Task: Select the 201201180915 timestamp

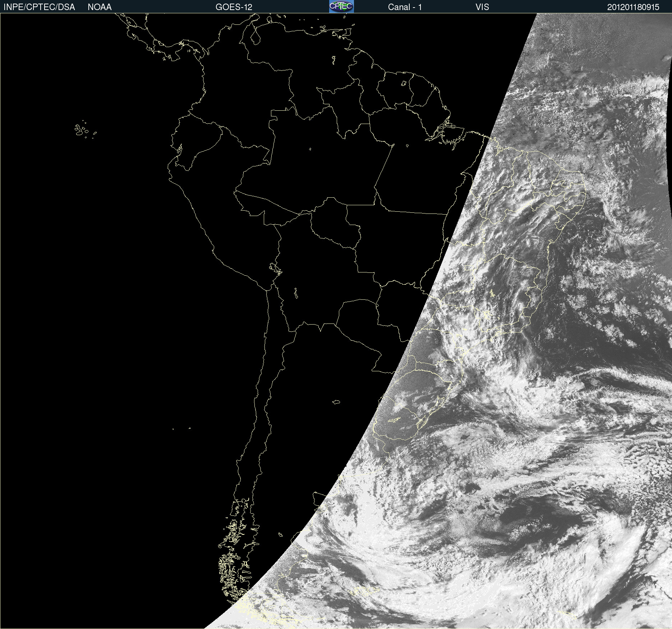Action: coord(633,7)
